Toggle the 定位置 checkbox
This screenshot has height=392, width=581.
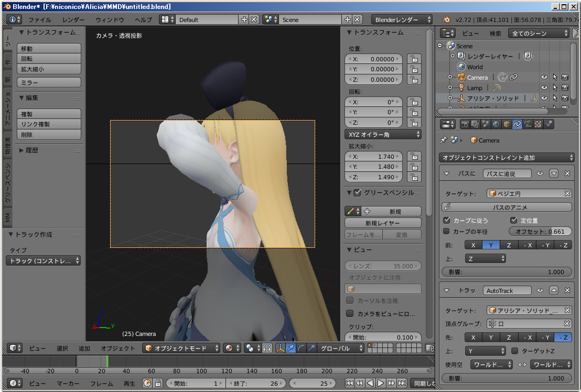point(513,220)
